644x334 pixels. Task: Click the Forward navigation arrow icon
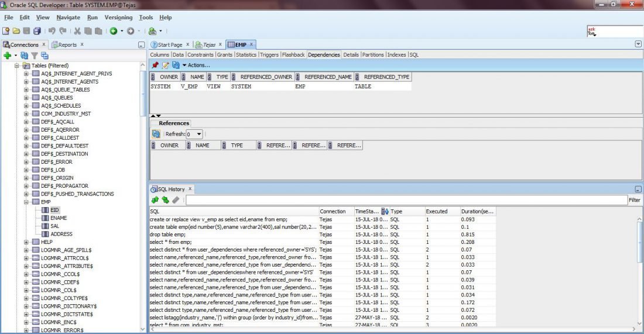131,31
